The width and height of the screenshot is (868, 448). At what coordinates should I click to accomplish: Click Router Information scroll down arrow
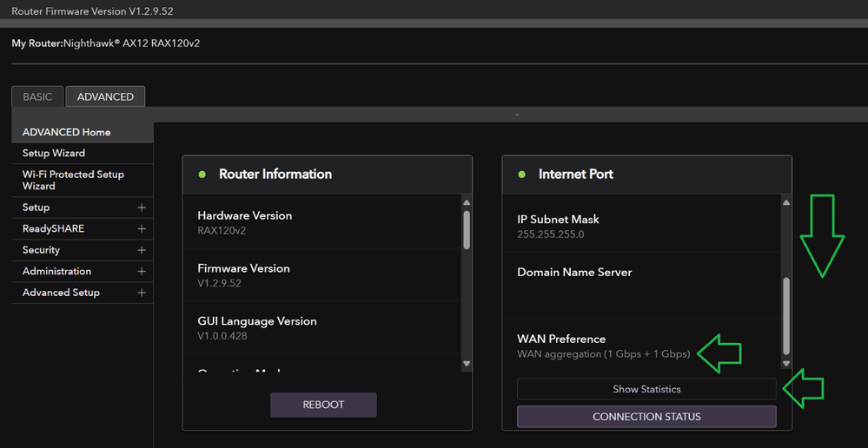point(467,364)
